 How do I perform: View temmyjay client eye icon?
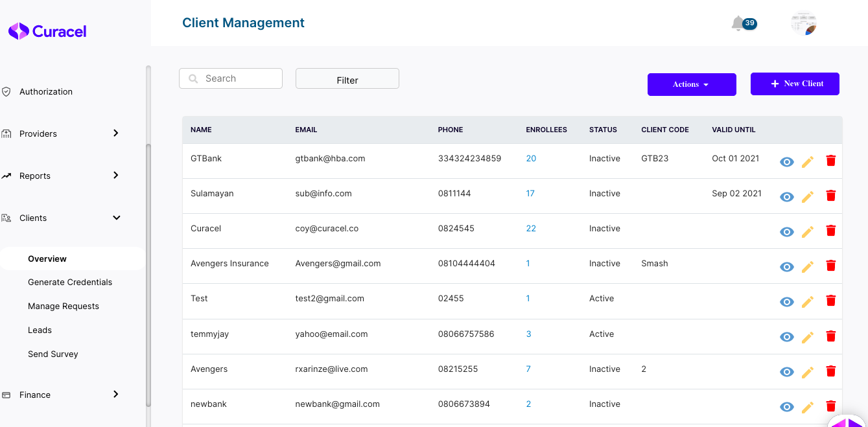click(x=787, y=337)
